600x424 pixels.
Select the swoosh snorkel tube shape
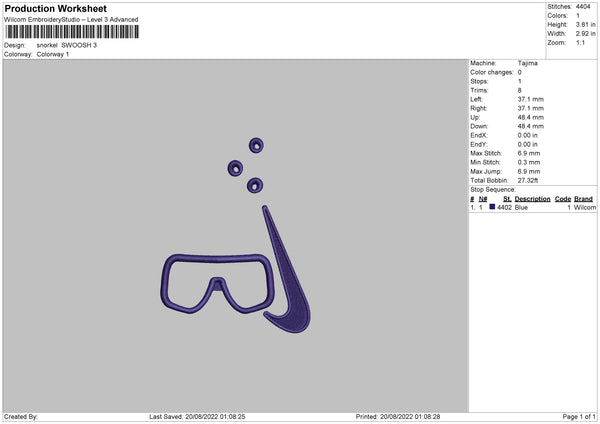click(287, 269)
